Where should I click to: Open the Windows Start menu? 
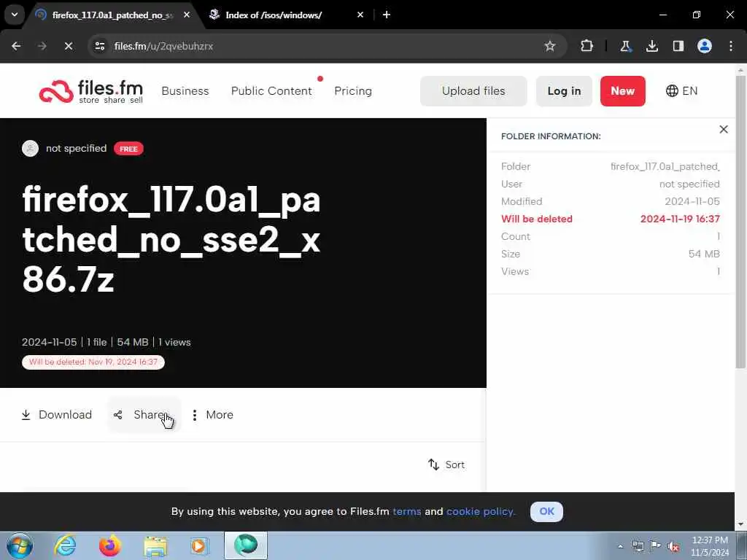click(x=20, y=545)
